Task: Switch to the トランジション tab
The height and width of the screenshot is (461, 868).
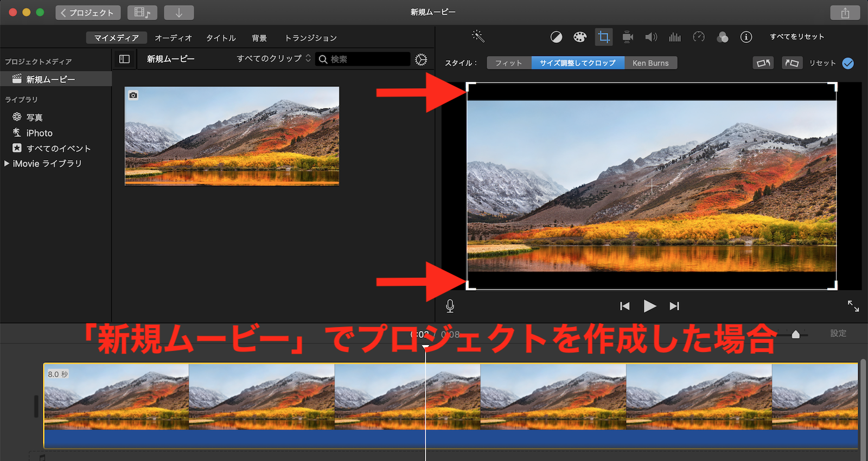Action: (x=311, y=38)
